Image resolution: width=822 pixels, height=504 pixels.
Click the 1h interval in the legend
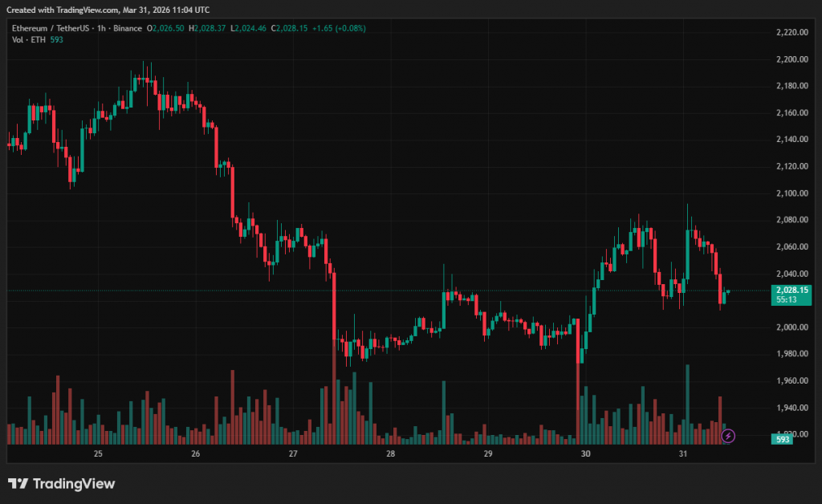100,28
